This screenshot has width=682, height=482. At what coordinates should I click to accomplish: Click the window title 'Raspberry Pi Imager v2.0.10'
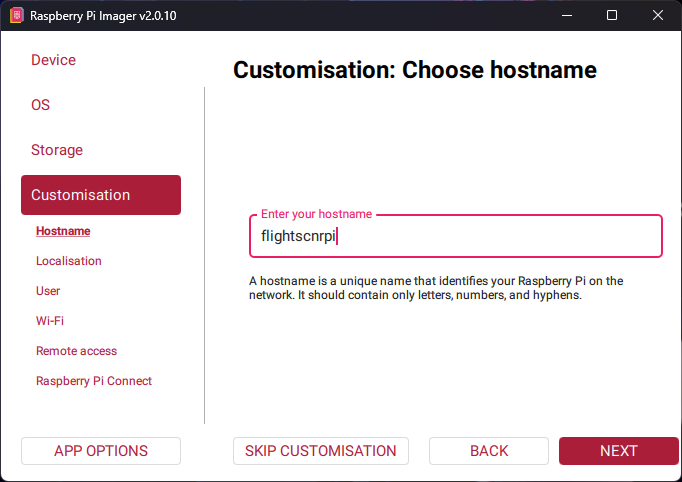(x=103, y=16)
